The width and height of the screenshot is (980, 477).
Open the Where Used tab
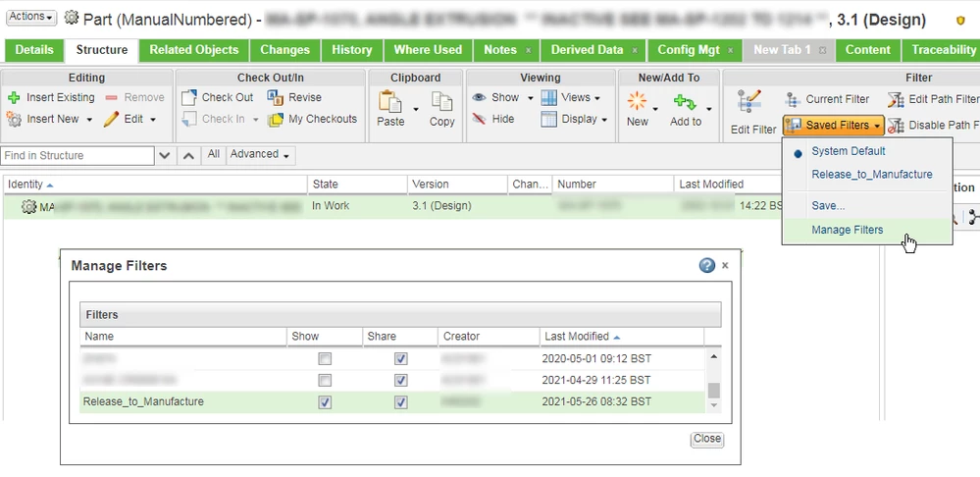(428, 50)
